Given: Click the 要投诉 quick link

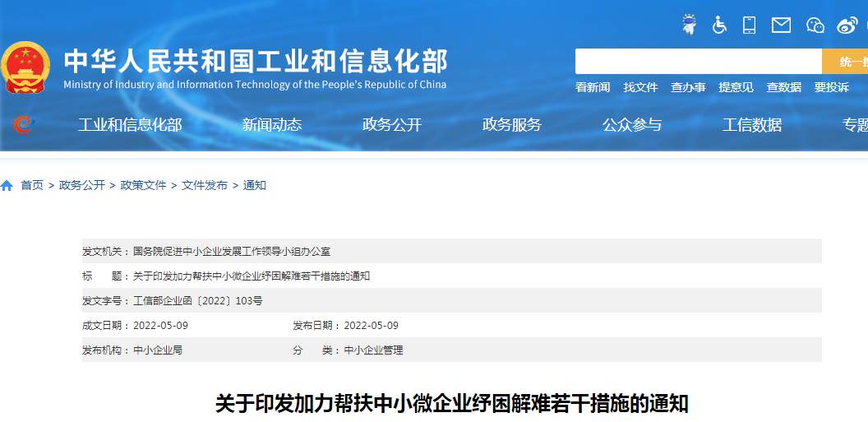Looking at the screenshot, I should coord(831,87).
